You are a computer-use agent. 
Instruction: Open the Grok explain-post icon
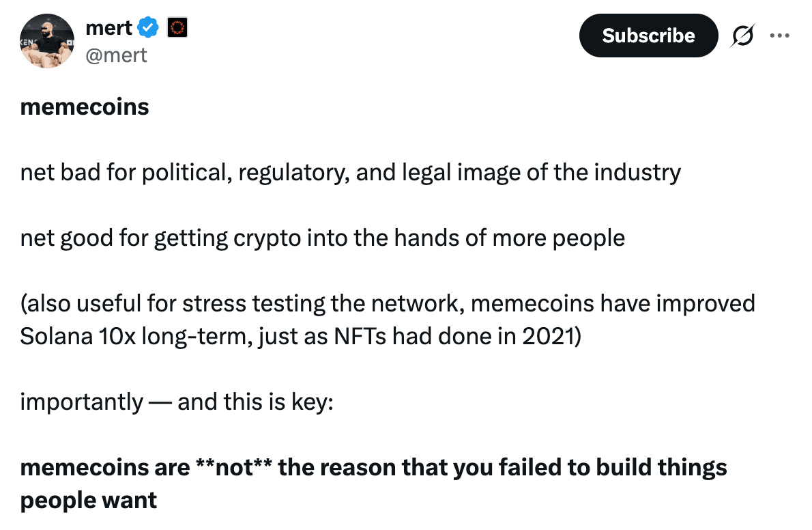click(743, 36)
